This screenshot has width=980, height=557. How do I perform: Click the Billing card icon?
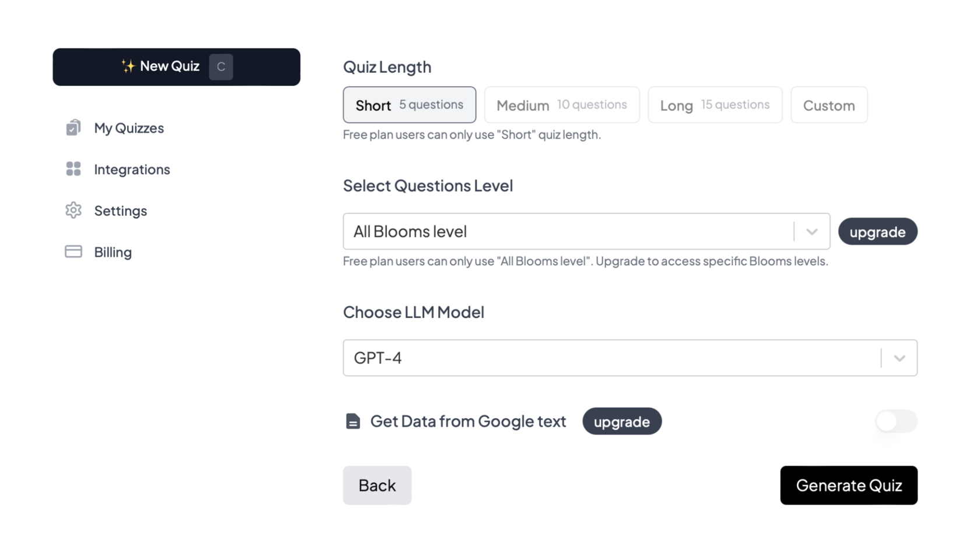tap(73, 251)
